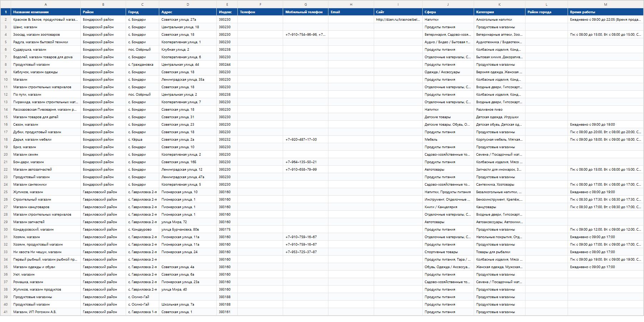Select the 'Магазин сантехники' cell

[x=46, y=184]
